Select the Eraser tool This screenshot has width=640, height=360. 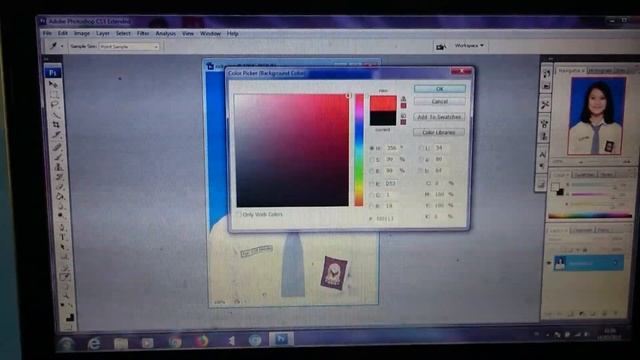[60, 187]
